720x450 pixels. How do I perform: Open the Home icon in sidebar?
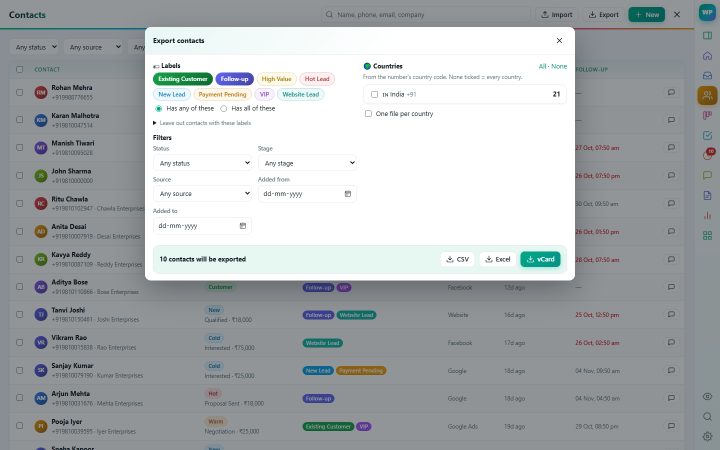[707, 56]
